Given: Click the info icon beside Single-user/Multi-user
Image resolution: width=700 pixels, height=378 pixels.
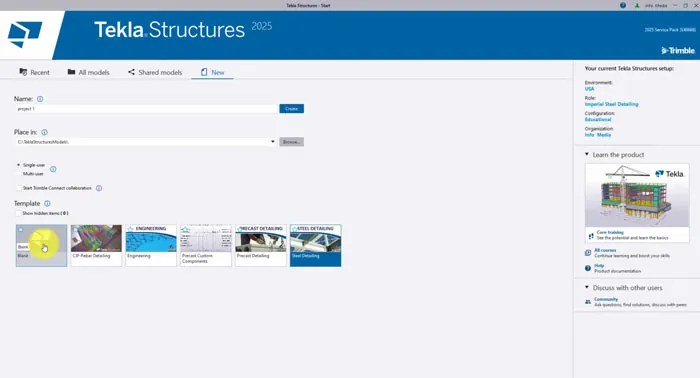Looking at the screenshot, I should coord(53,169).
